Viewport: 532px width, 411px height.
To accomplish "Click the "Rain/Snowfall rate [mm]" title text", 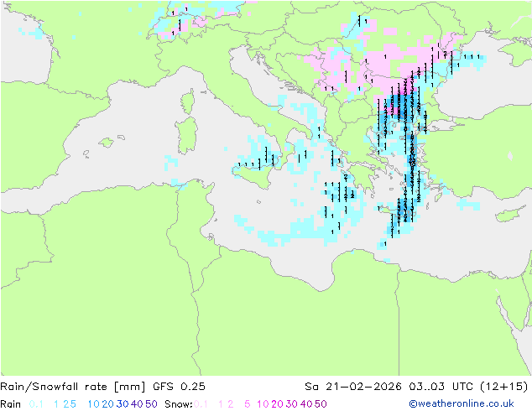I will coord(73,387).
